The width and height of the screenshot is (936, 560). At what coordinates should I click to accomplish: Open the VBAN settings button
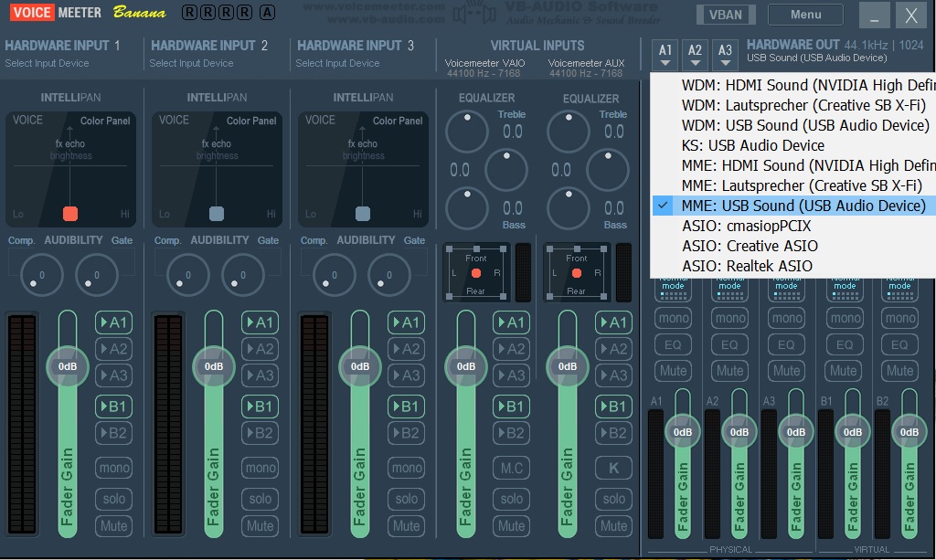725,15
